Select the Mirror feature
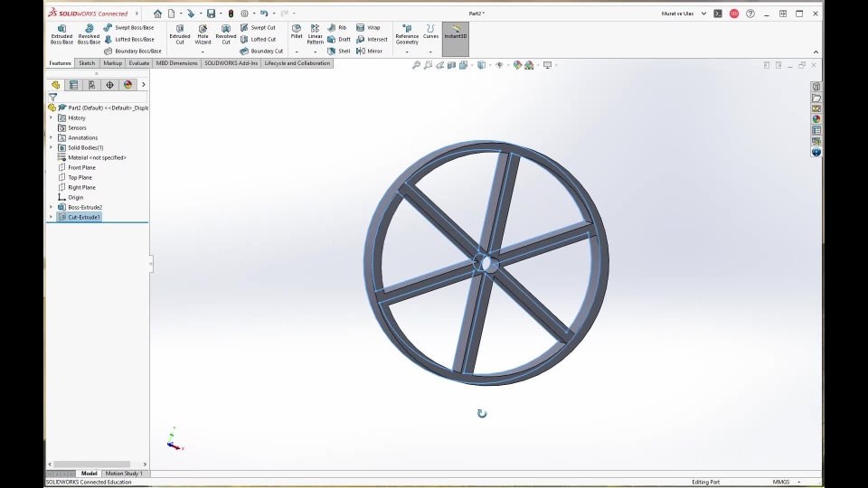The image size is (868, 488). (x=369, y=51)
